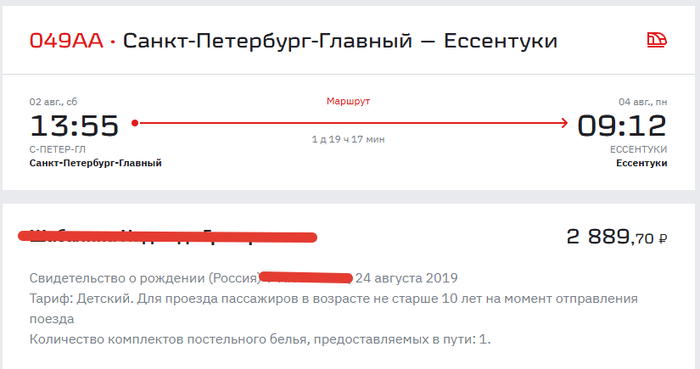
Task: Click birth date 24 августа 2019
Action: click(x=406, y=278)
